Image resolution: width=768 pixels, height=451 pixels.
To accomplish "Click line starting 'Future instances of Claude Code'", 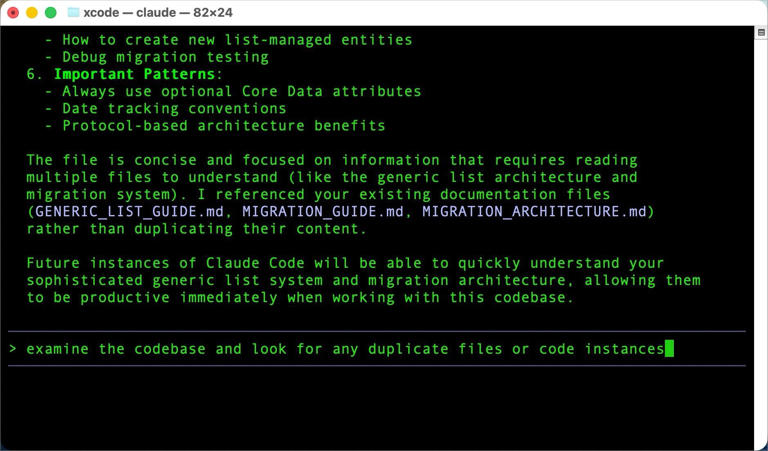I will point(345,263).
